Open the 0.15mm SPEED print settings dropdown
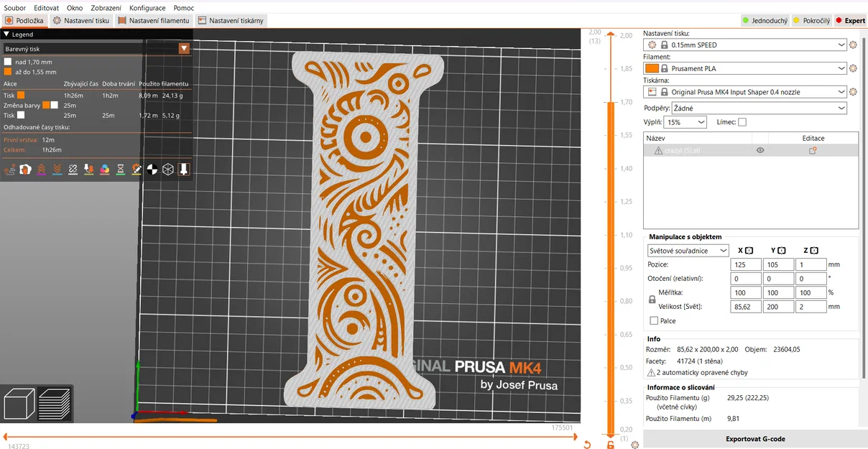The height and width of the screenshot is (449, 868). click(747, 45)
